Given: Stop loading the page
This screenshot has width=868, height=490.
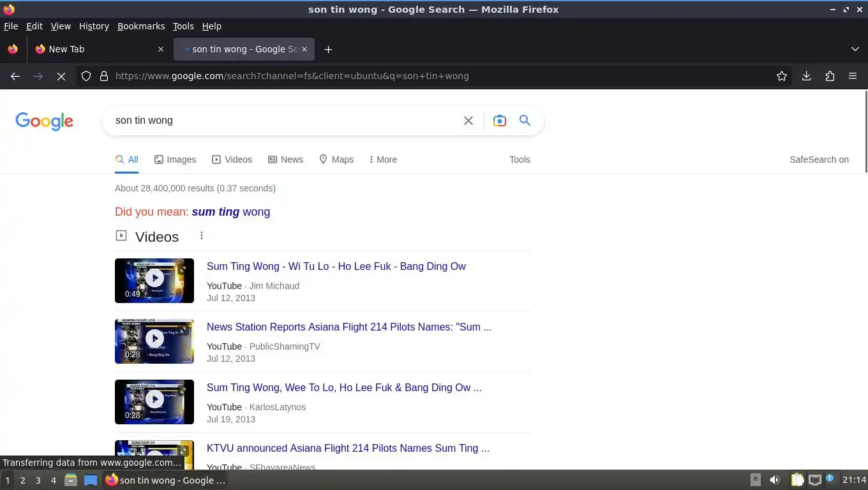Looking at the screenshot, I should 61,76.
